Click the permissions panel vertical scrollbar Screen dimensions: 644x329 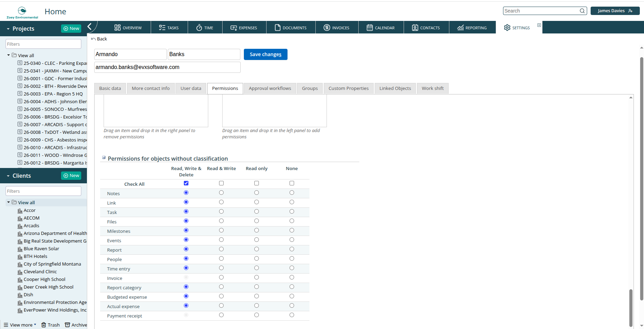tap(631, 308)
